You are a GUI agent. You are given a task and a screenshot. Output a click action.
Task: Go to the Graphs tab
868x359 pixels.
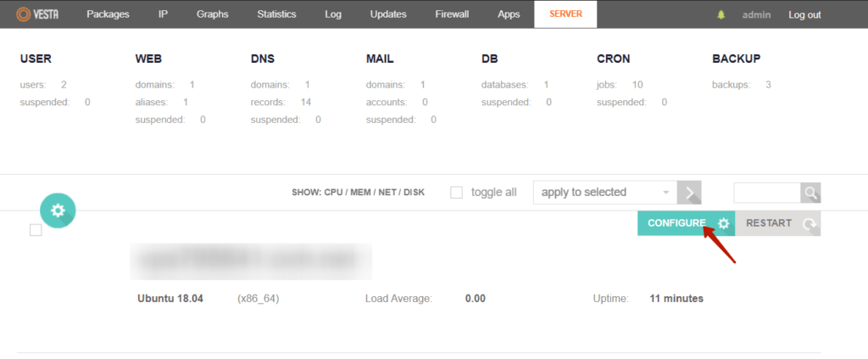[x=212, y=14]
